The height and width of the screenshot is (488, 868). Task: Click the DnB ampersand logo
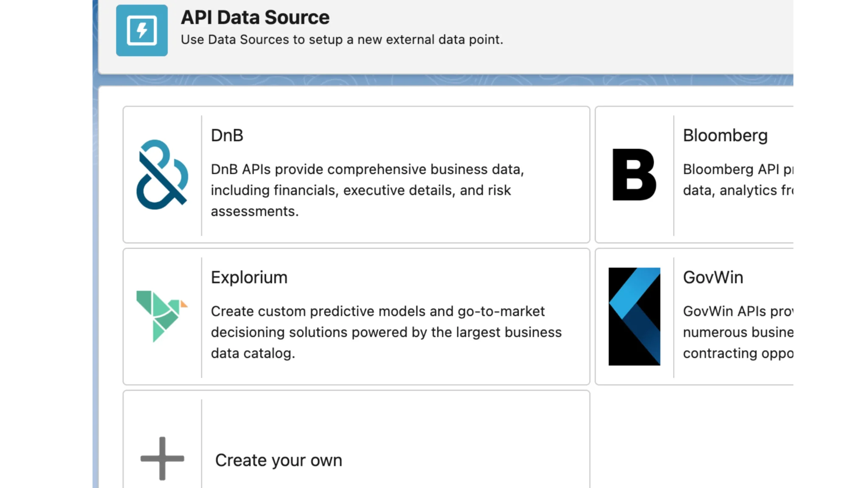click(x=162, y=175)
